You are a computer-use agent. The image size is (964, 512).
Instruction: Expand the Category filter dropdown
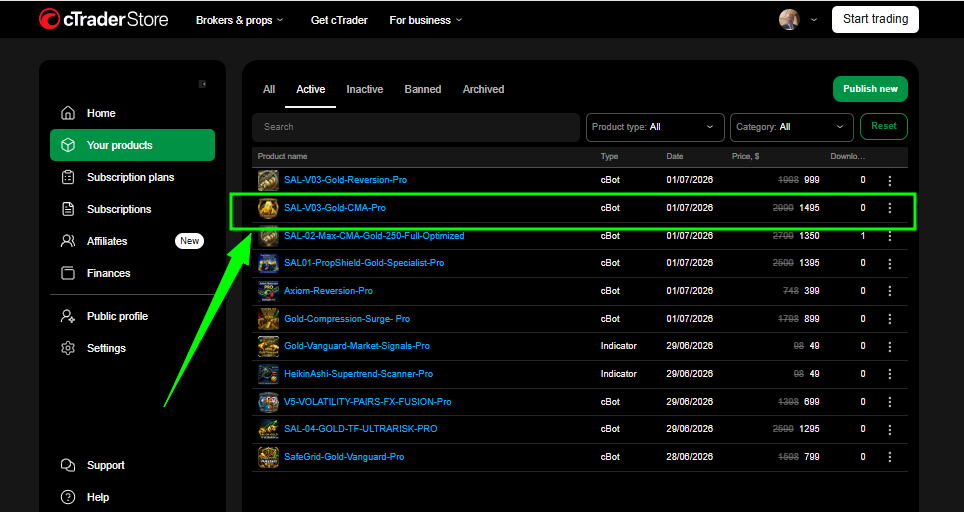point(791,127)
